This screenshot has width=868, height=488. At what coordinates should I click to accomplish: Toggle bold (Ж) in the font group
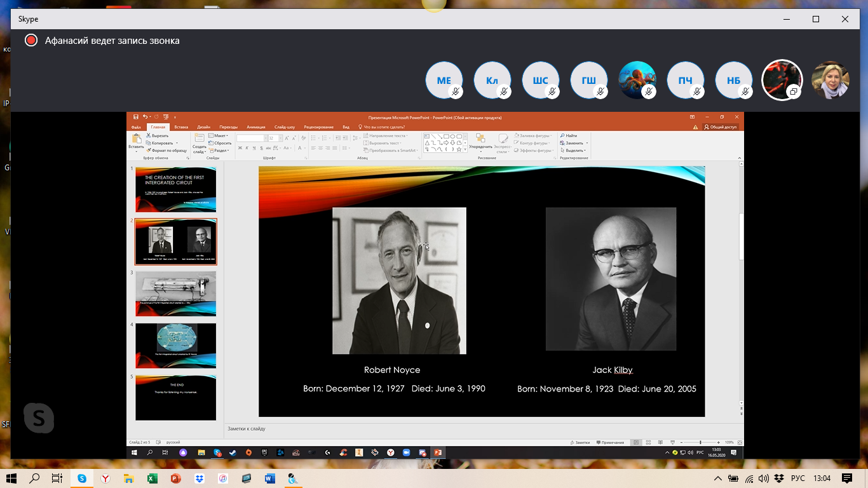click(240, 148)
